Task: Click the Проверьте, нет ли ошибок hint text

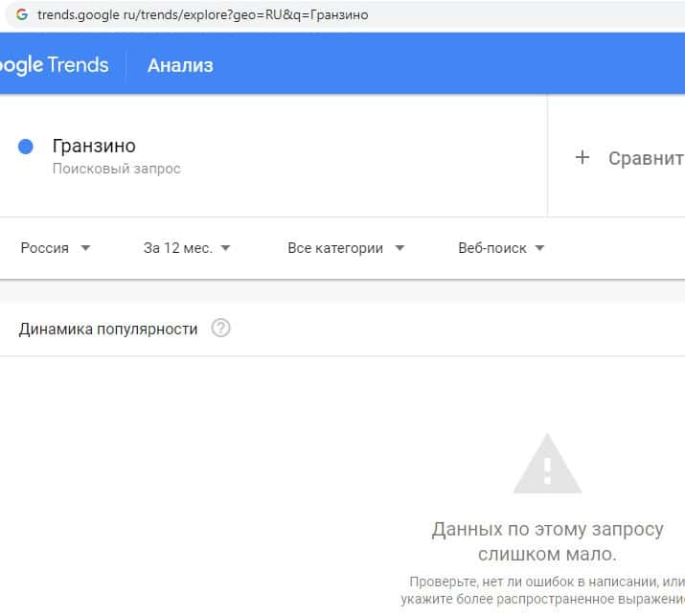Action: pos(546,582)
